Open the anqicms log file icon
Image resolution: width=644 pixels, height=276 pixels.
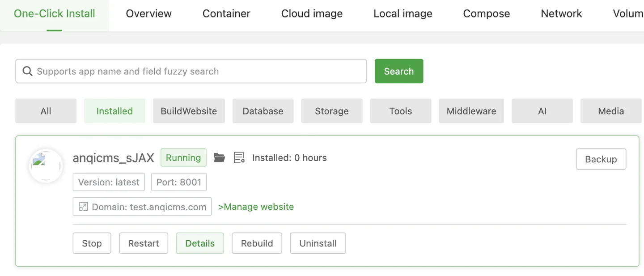coord(239,157)
